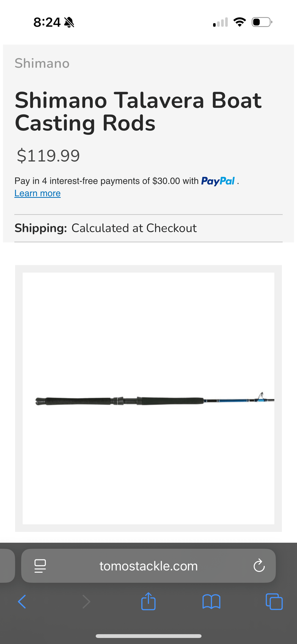Tap the tomostackle.com address bar

pos(148,566)
